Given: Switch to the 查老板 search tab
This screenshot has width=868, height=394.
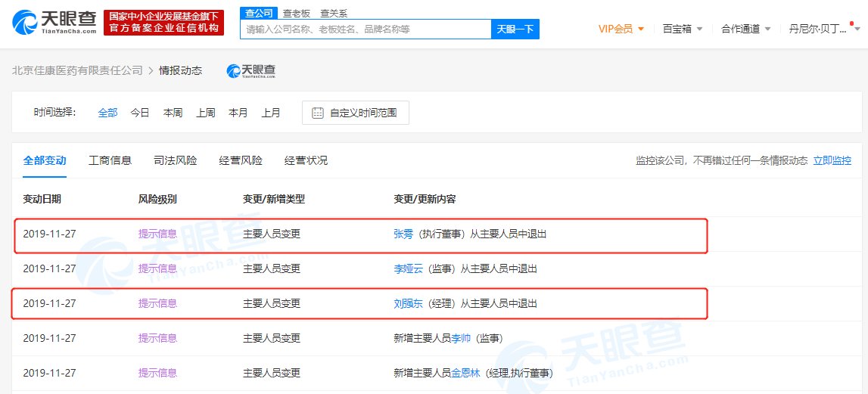Looking at the screenshot, I should 296,13.
